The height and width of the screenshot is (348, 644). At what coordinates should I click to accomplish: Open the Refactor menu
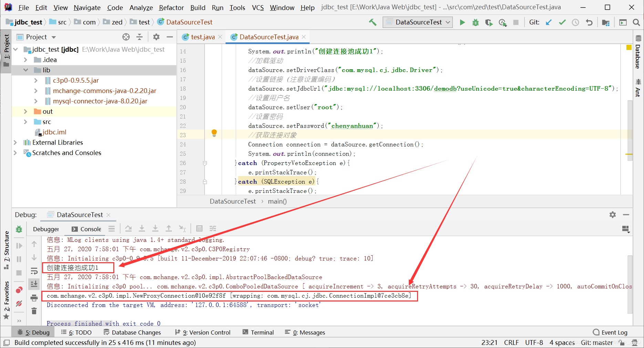pos(171,8)
